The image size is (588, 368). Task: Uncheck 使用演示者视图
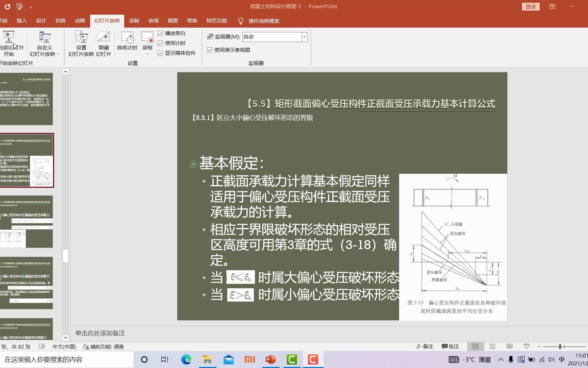pos(209,50)
